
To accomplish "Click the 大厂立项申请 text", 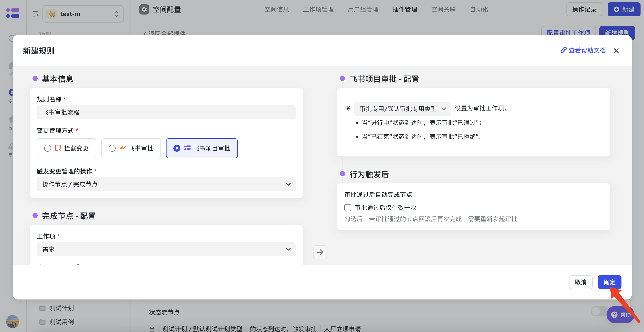I will [342, 329].
